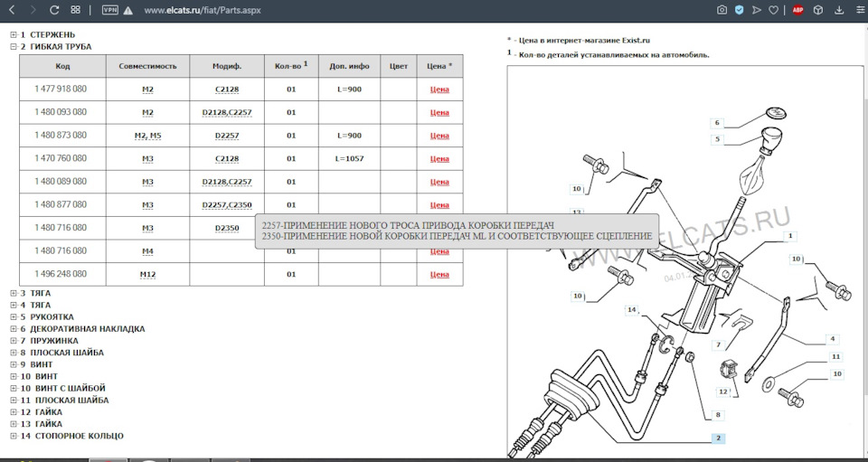Screen dimensions: 868x462
Task: Reload the page with the refresh icon
Action: tap(54, 10)
